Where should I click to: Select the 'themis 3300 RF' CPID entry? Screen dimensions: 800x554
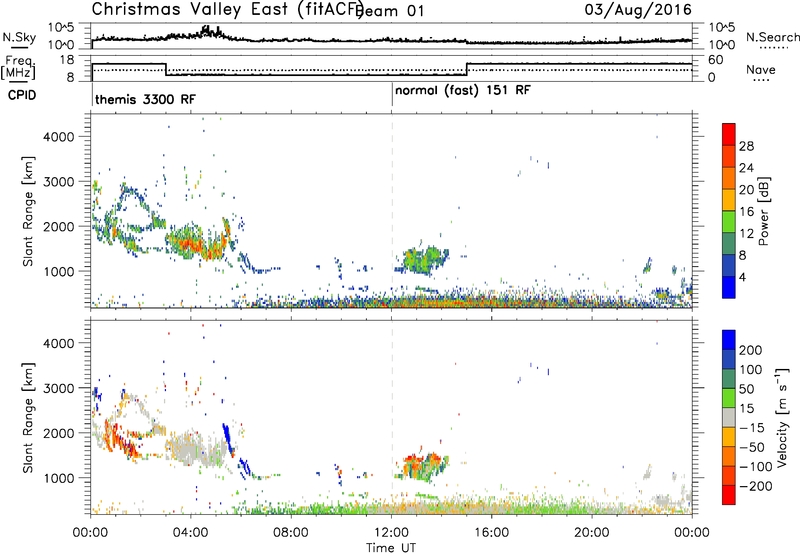(x=145, y=99)
